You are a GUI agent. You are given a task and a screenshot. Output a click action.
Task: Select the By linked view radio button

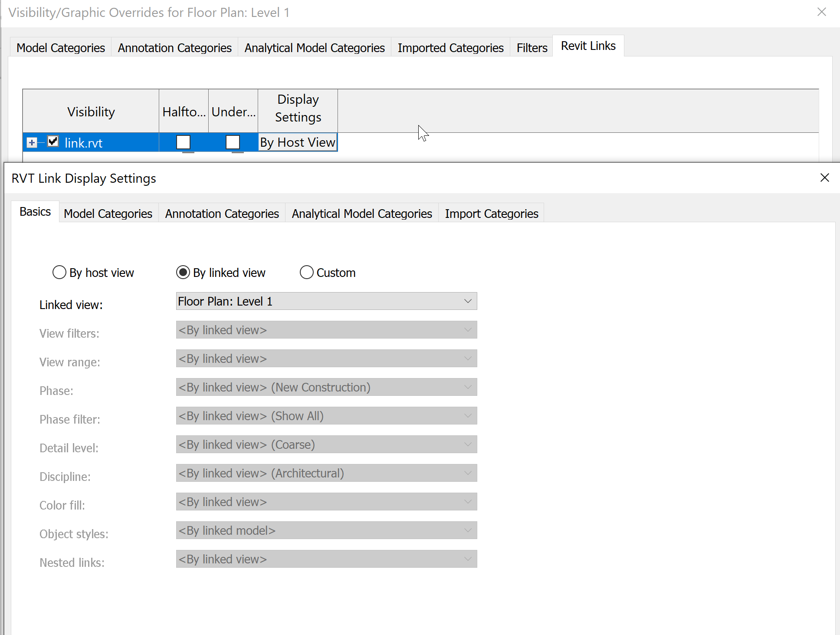[x=183, y=273]
